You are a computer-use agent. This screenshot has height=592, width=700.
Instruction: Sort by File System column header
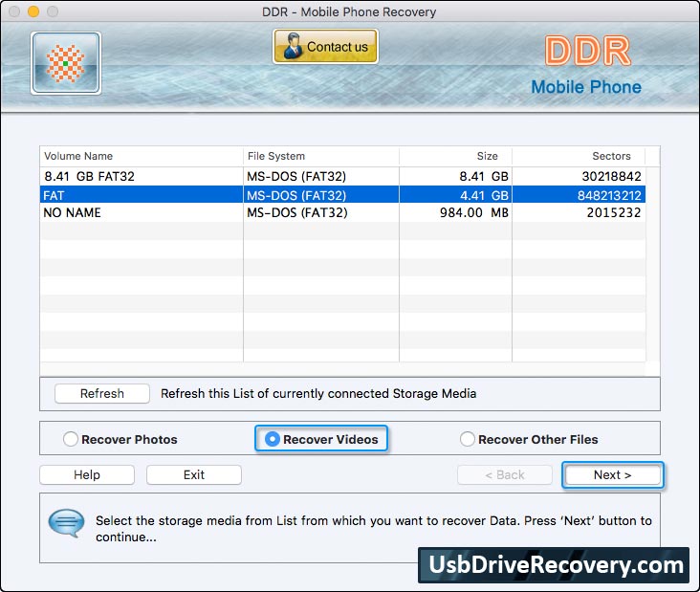pos(321,156)
